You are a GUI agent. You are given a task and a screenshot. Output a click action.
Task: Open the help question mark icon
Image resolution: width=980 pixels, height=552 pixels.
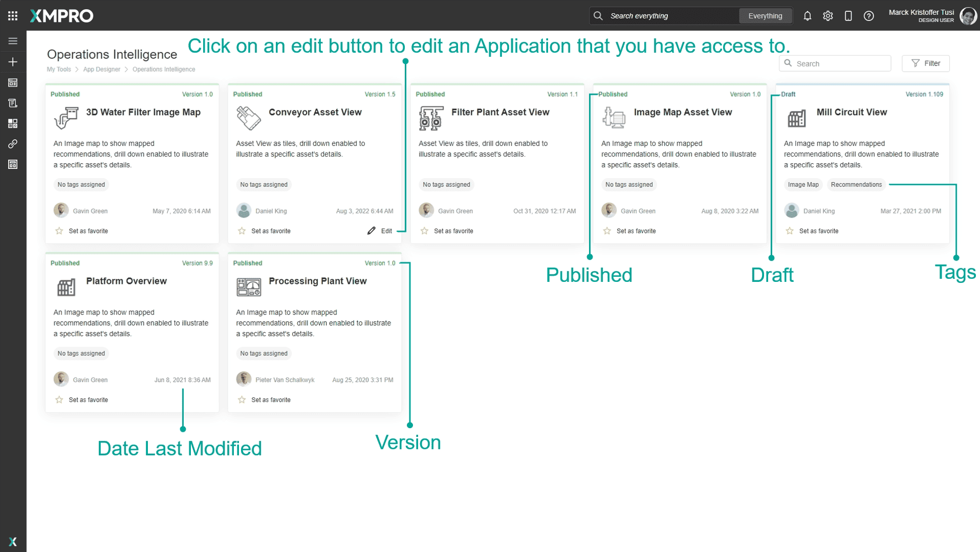pos(868,16)
